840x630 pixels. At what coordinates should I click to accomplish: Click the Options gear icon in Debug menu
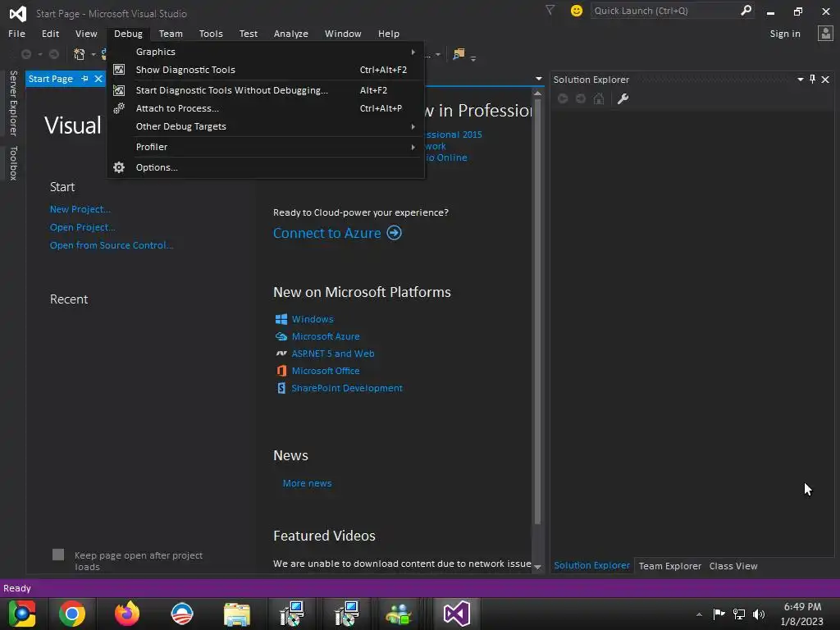point(119,167)
